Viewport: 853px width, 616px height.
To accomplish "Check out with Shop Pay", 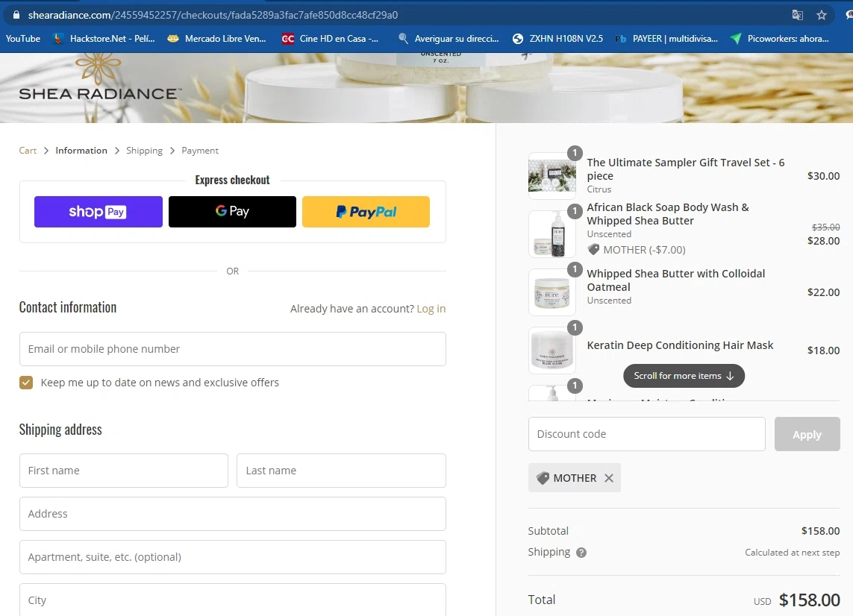I will (98, 212).
